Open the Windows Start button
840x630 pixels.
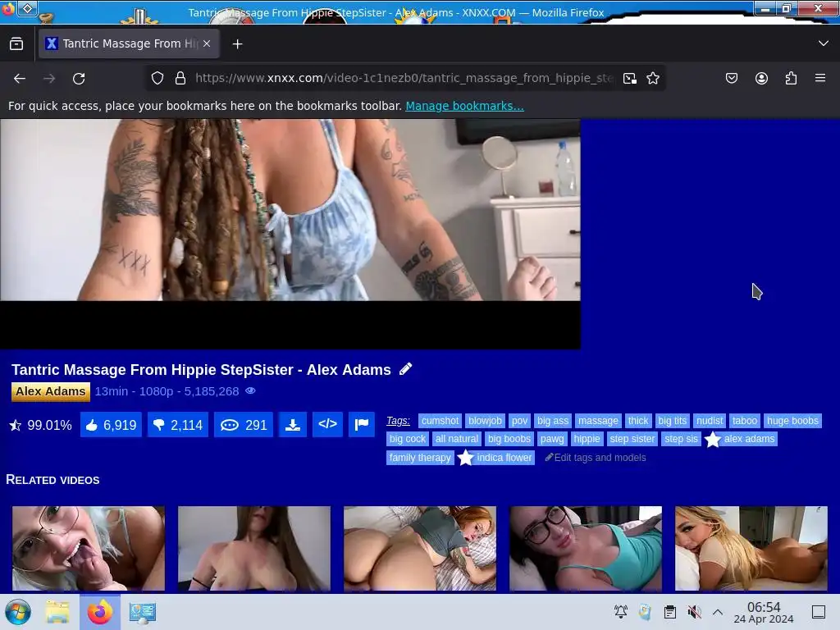click(18, 612)
